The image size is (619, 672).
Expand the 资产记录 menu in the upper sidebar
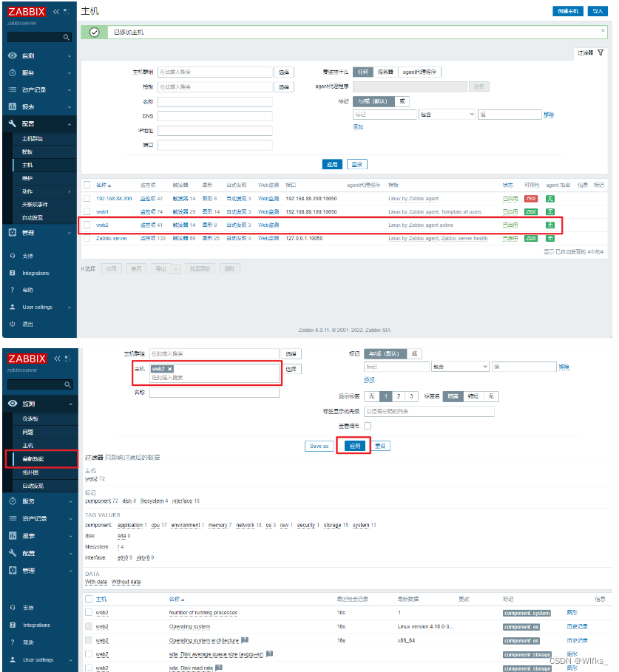pos(40,89)
